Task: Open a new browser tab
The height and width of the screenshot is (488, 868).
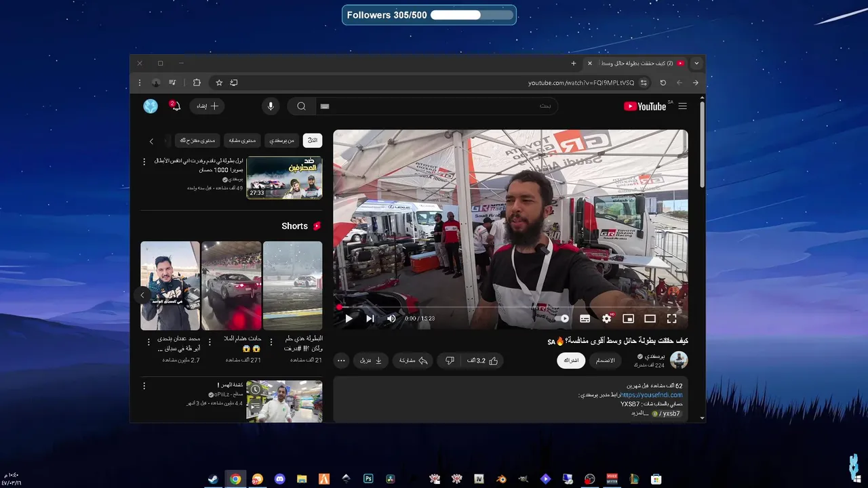Action: [574, 63]
